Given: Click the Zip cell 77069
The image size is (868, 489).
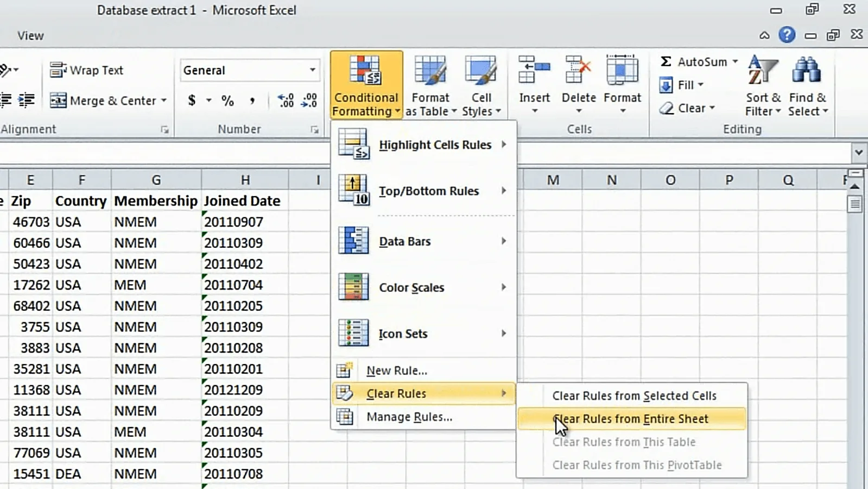Looking at the screenshot, I should (30, 453).
